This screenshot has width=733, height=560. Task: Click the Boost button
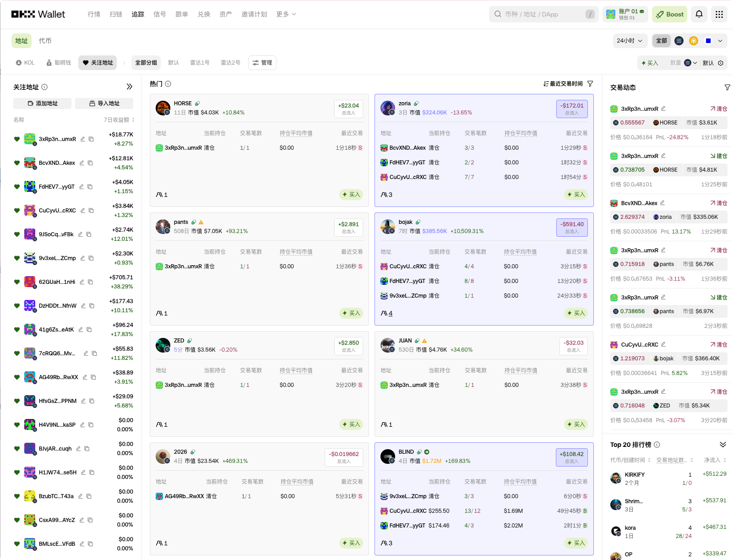coord(669,14)
